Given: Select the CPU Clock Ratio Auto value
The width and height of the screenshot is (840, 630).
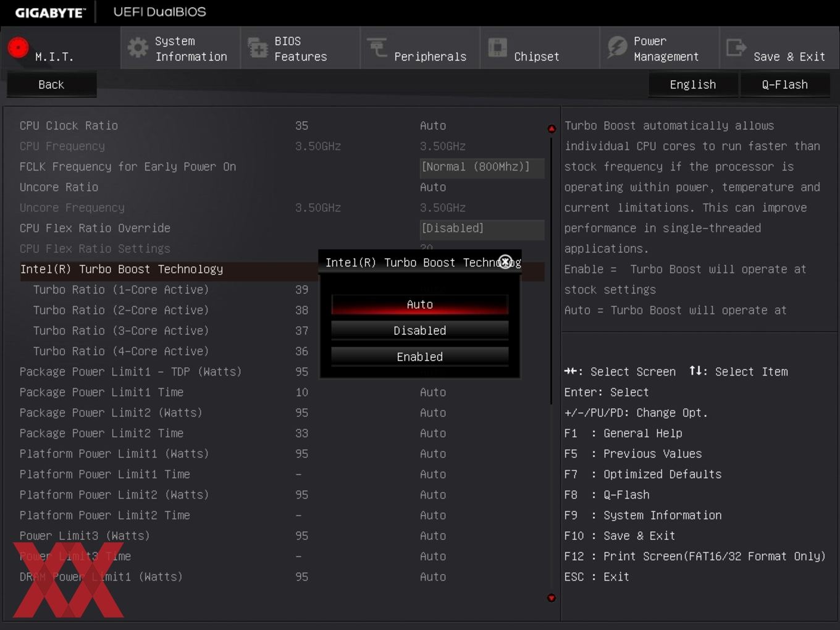Looking at the screenshot, I should pos(433,125).
